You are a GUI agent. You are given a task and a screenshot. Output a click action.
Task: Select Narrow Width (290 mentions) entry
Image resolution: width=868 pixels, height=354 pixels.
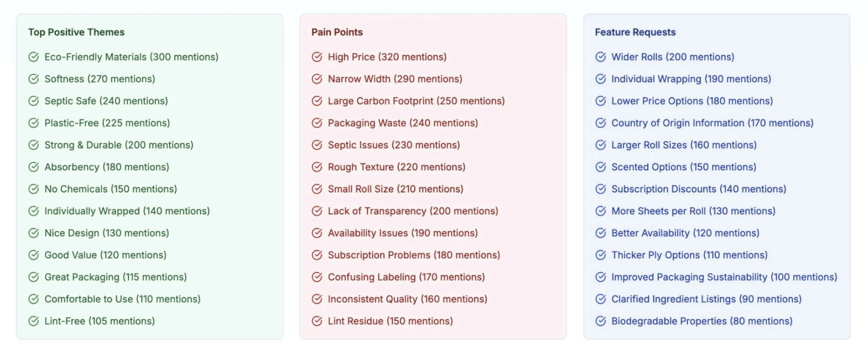(x=395, y=79)
